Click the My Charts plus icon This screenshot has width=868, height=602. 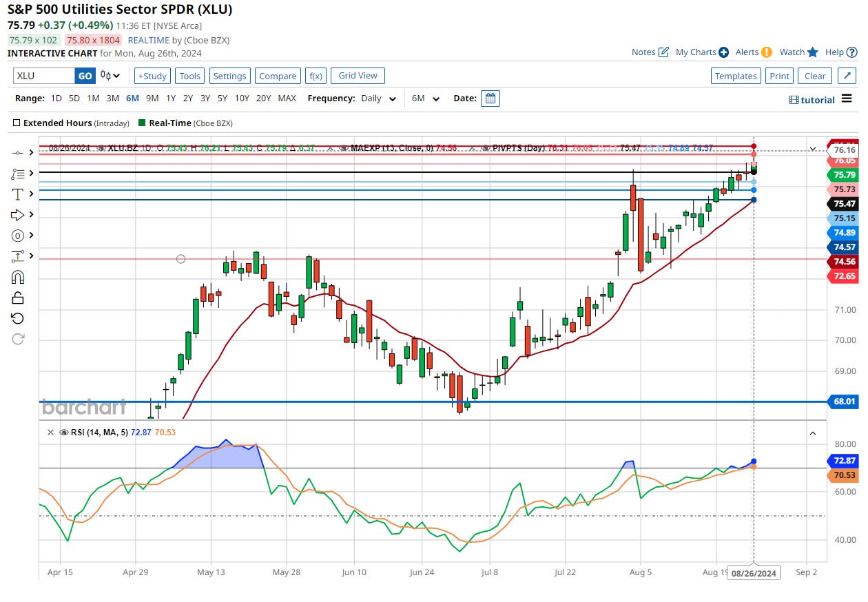coord(723,52)
